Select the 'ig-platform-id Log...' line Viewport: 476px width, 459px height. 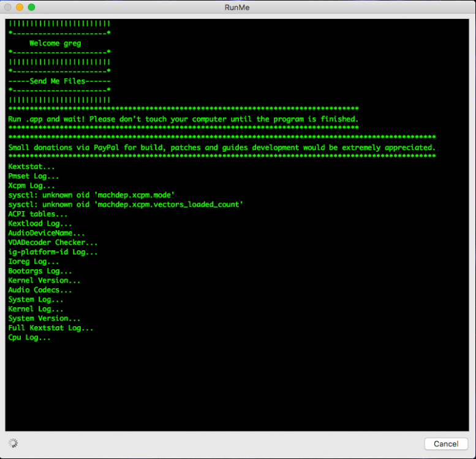(53, 252)
